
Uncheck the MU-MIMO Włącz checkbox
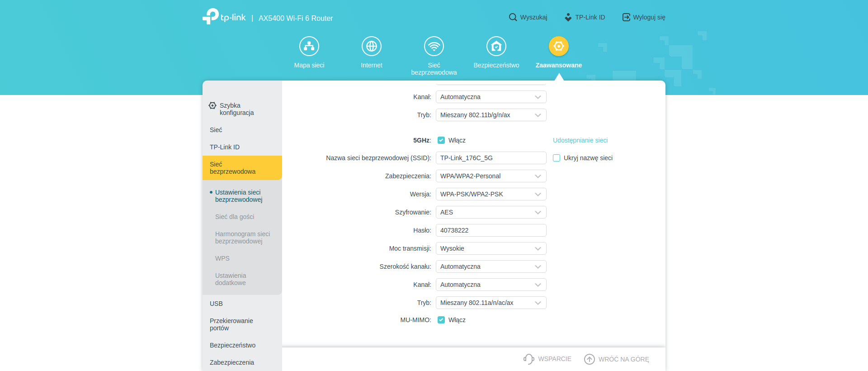pyautogui.click(x=441, y=320)
